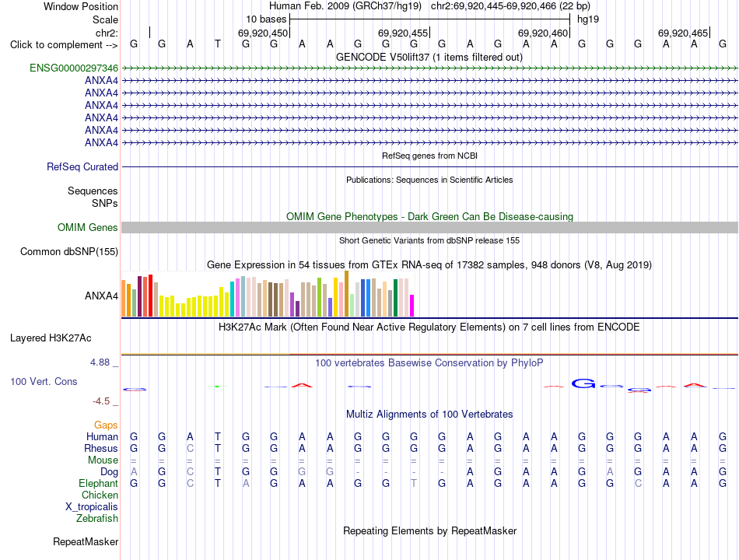This screenshot has width=739, height=560.
Task: Open the H3K27Ac Mark track title
Action: pyautogui.click(x=429, y=327)
